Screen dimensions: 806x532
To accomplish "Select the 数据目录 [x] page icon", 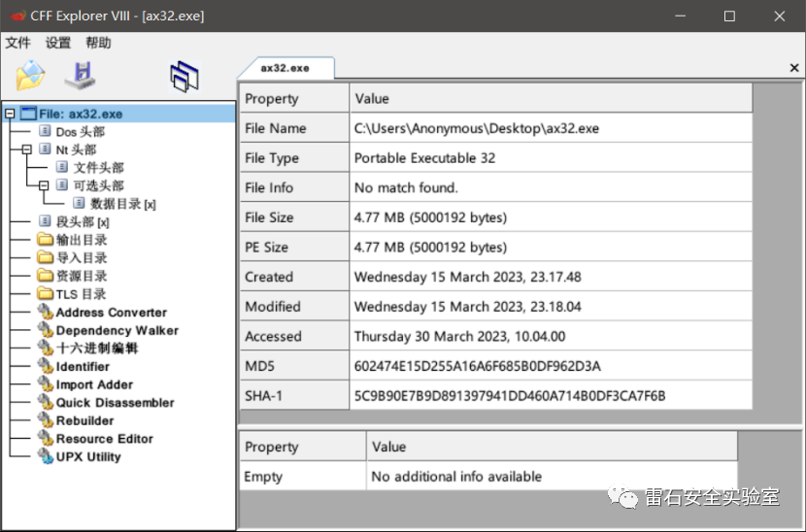I will [79, 203].
